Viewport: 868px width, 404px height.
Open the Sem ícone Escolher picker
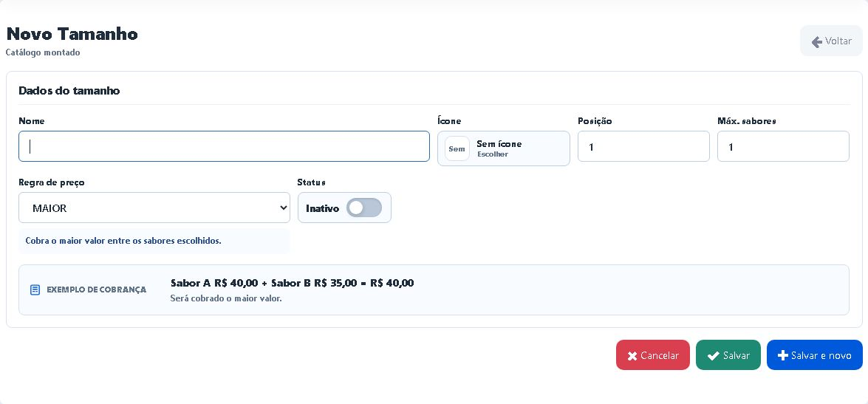point(503,148)
